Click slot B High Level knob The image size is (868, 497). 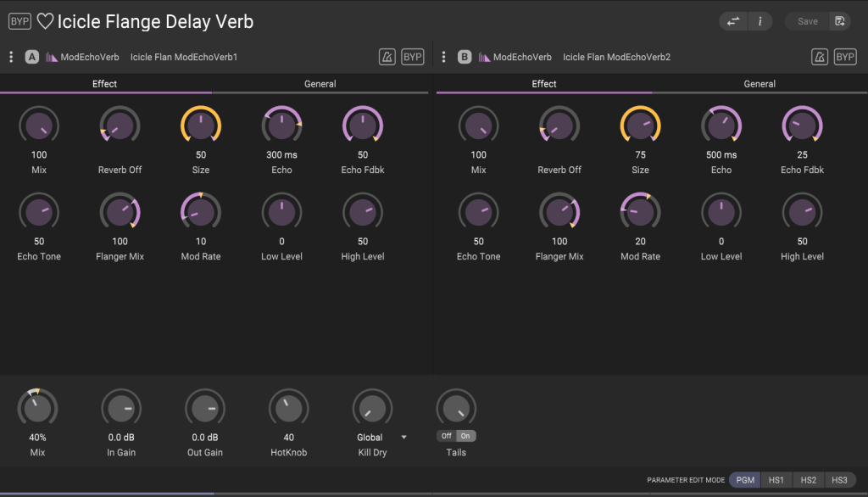click(802, 212)
